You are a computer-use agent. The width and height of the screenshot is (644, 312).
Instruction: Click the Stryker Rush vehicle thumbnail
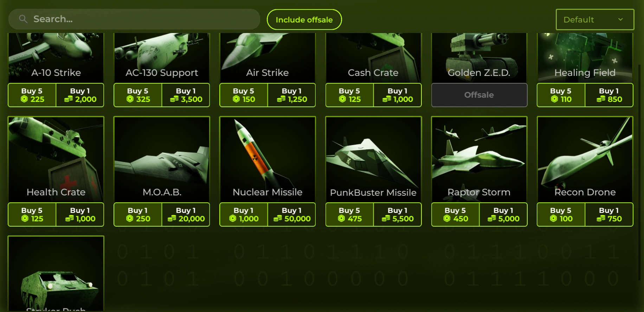tap(56, 273)
